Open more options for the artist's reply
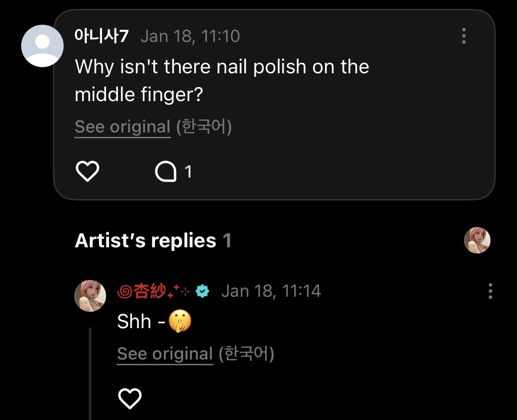Viewport: 517px width, 420px height. (490, 291)
